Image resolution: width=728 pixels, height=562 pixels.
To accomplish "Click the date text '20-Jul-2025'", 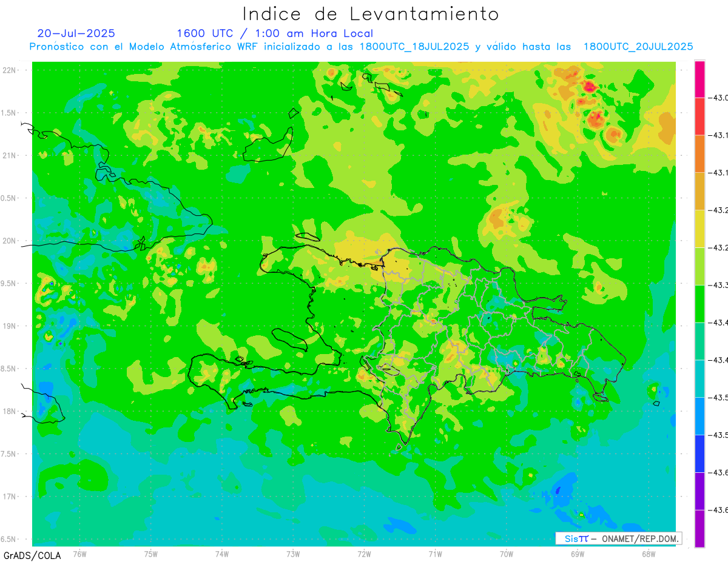I will tap(76, 33).
